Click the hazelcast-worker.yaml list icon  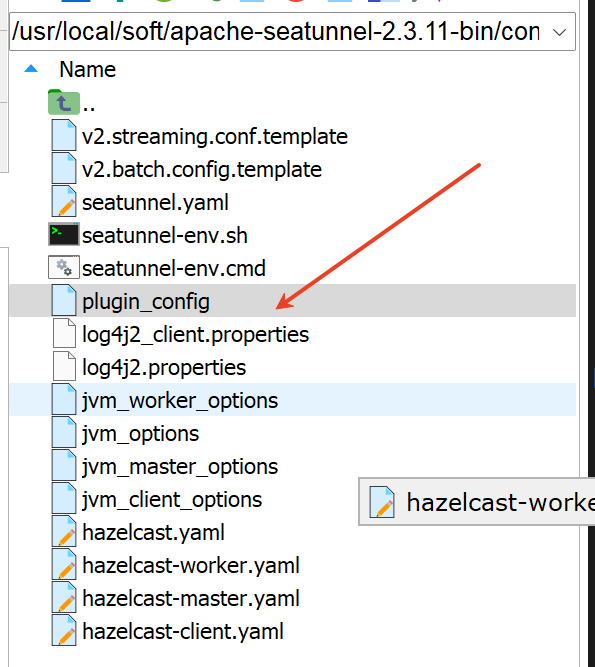tap(64, 564)
